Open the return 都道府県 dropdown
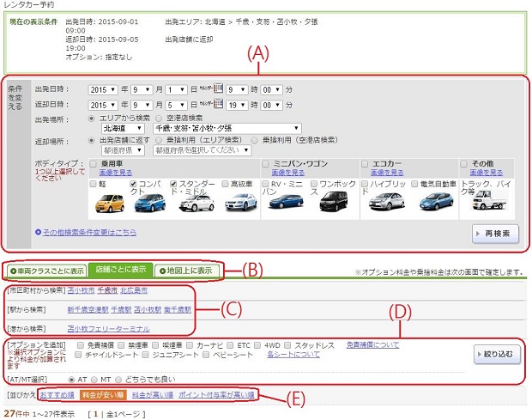Viewport: 532px width, 420px height. point(123,150)
